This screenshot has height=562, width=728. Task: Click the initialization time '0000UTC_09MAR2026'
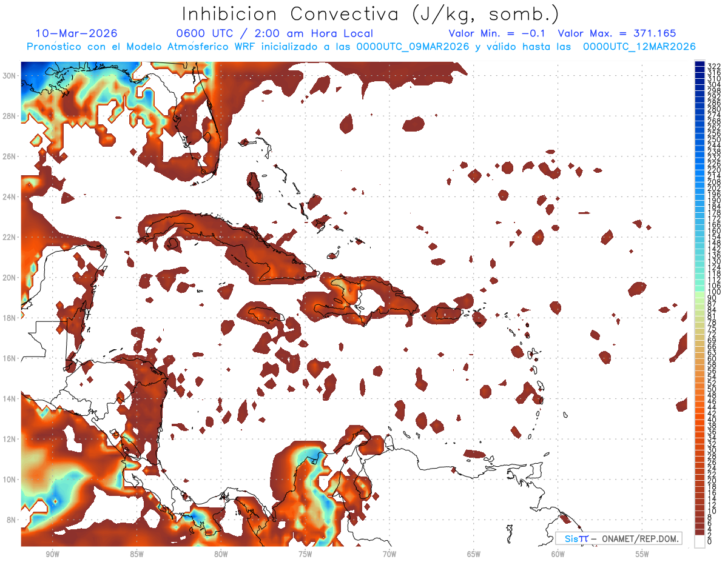pyautogui.click(x=413, y=47)
